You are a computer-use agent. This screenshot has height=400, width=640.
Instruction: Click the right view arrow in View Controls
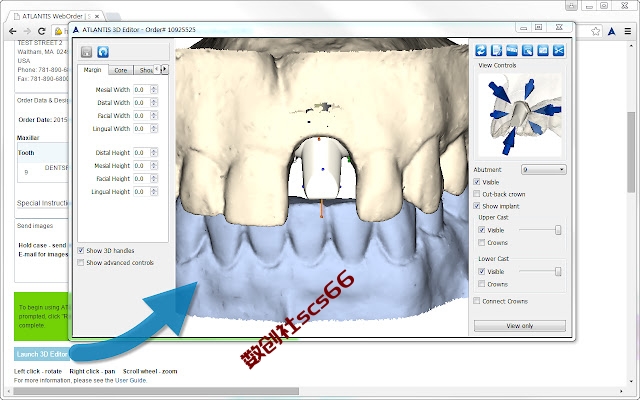[549, 110]
